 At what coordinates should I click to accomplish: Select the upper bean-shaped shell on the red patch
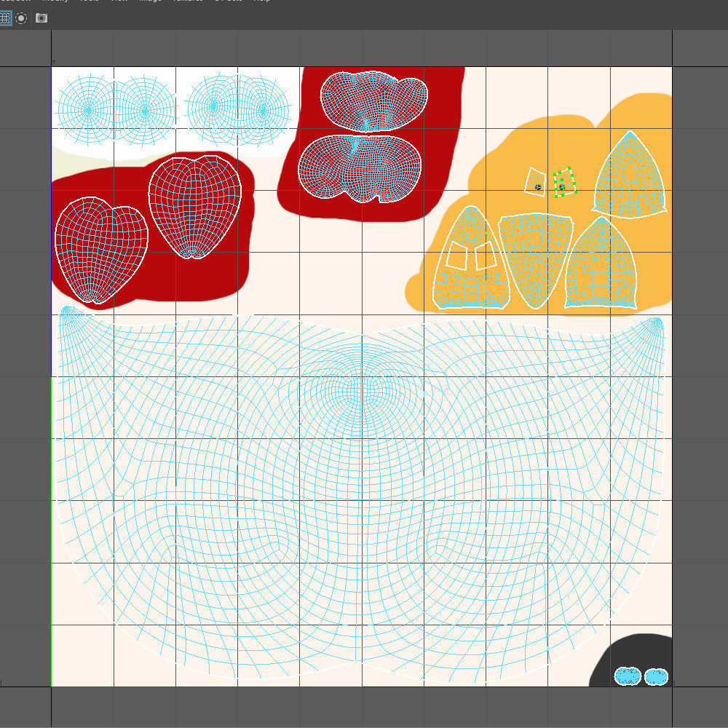(373, 101)
